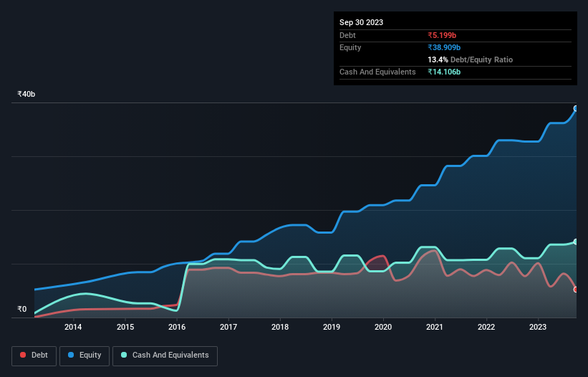Viewport: 588px width, 377px height.
Task: Click the ₹40b y-axis label
Action: tap(26, 94)
